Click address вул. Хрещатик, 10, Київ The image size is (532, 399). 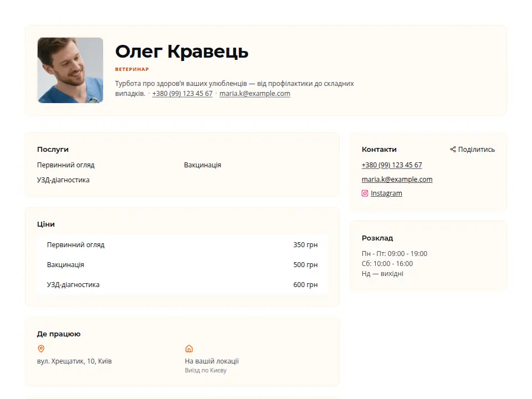74,361
